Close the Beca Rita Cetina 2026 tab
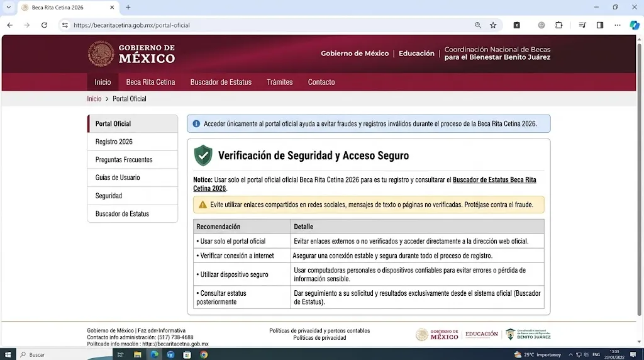 (x=112, y=8)
